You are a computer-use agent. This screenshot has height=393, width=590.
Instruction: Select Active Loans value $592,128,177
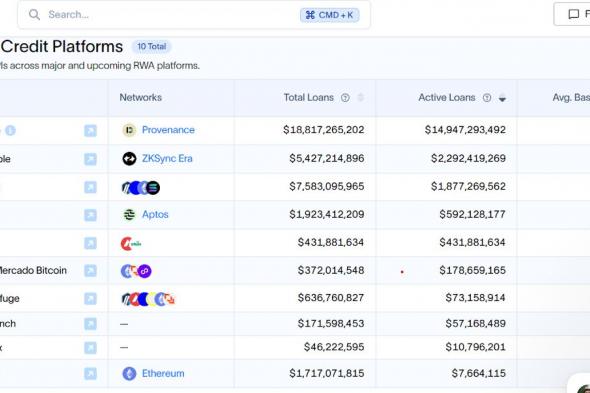pyautogui.click(x=472, y=215)
